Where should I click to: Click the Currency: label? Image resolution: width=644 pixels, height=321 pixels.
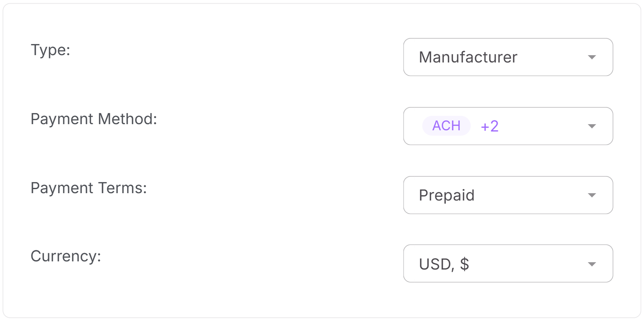click(x=66, y=256)
